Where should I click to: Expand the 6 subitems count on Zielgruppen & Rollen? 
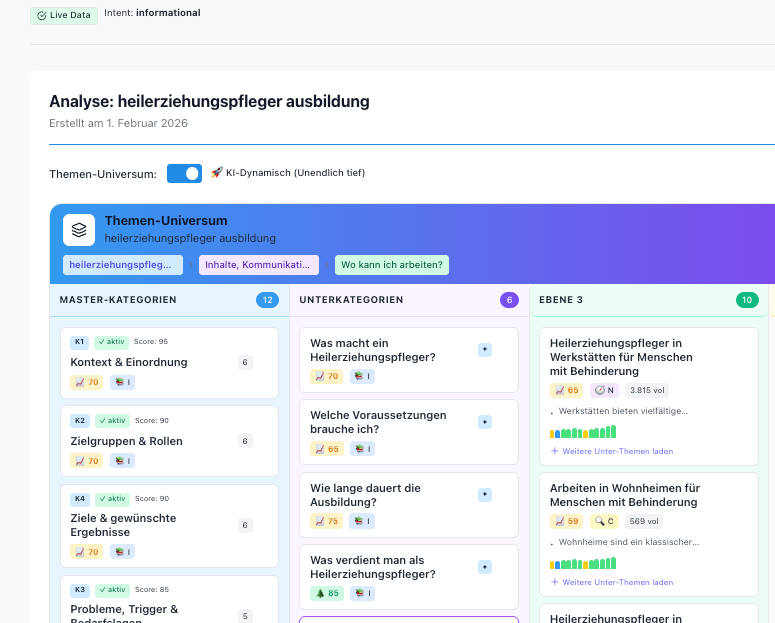click(245, 441)
